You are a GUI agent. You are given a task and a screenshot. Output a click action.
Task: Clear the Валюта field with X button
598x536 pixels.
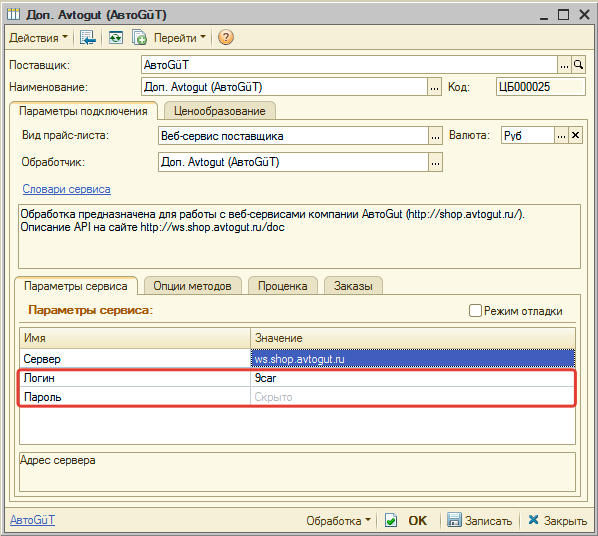[x=575, y=135]
